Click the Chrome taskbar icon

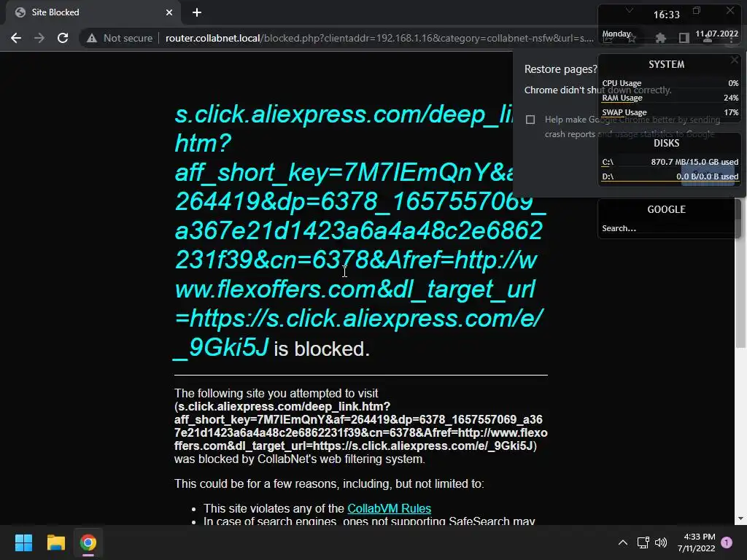pos(88,542)
